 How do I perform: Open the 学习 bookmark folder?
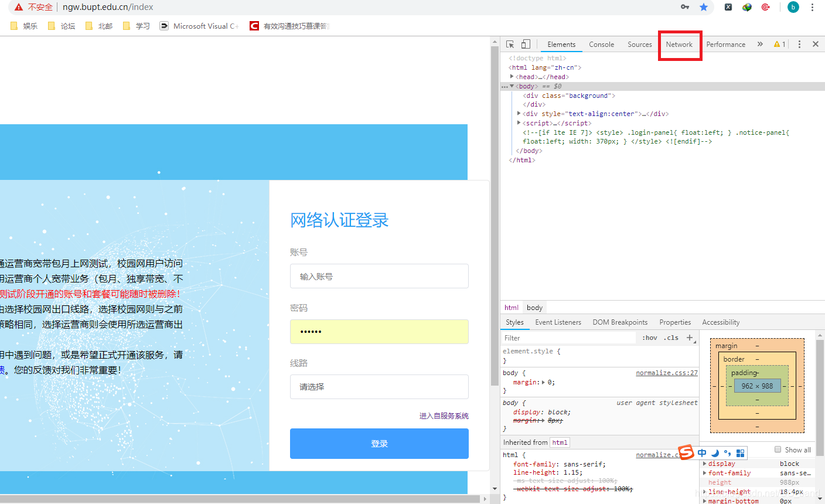pos(137,26)
